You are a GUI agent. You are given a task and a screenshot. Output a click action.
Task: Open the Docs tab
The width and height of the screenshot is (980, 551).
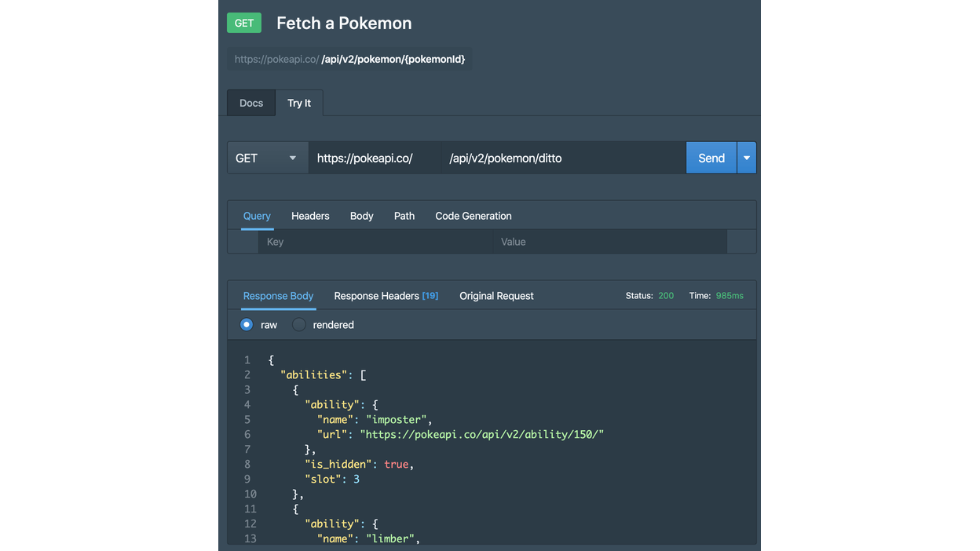251,103
